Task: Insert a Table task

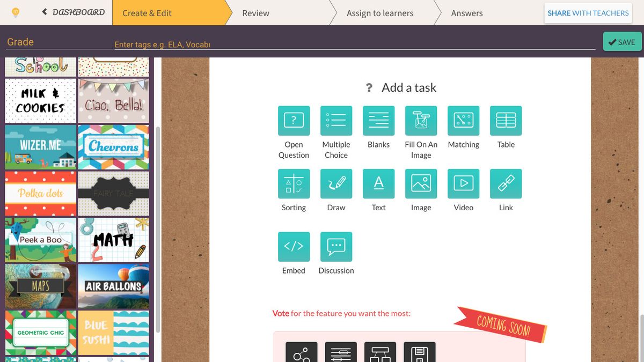Action: pos(506,120)
